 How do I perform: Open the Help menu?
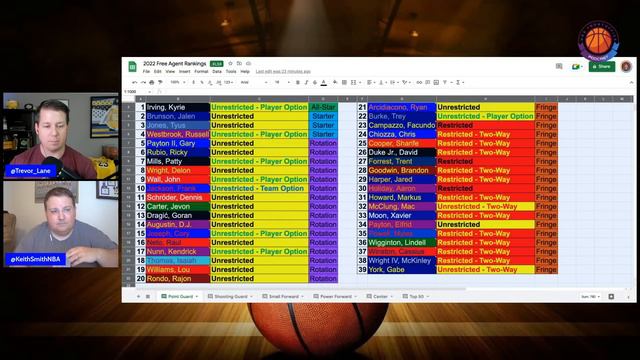coord(245,71)
